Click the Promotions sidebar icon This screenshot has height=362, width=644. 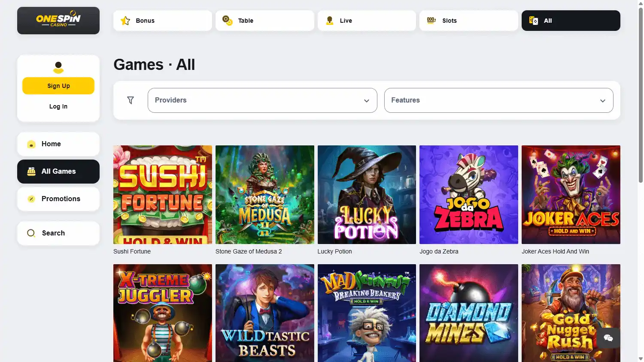31,199
